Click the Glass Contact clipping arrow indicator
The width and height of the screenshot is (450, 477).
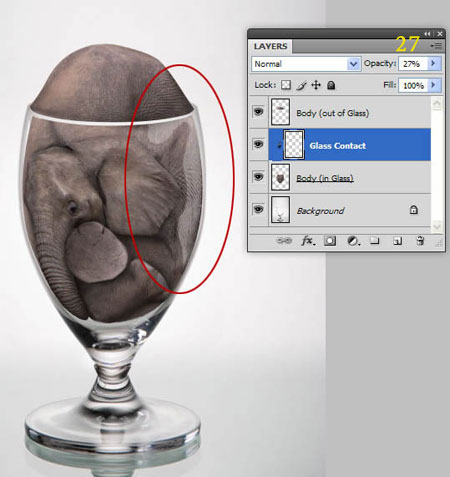(279, 145)
